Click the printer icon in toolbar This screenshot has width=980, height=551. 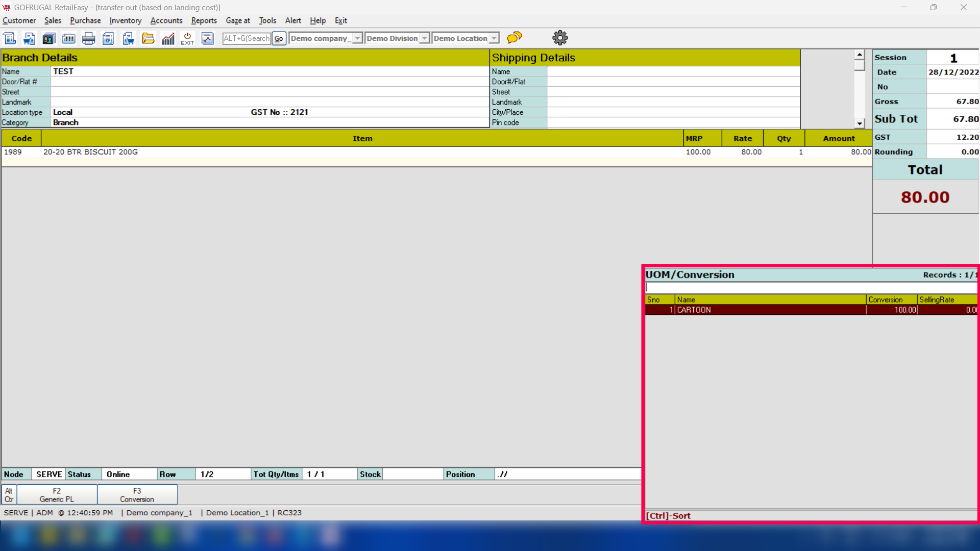pos(88,38)
